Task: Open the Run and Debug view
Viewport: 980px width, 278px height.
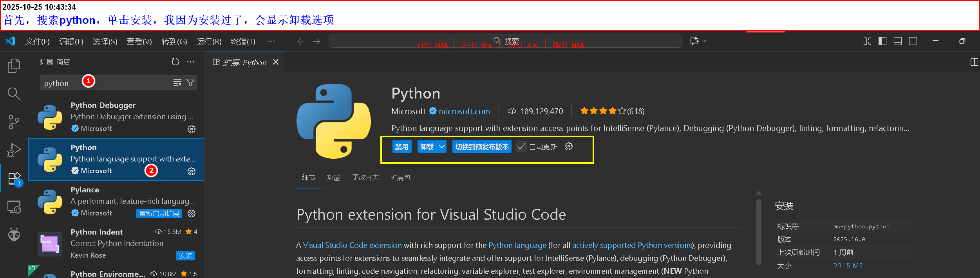Action: coord(14,150)
